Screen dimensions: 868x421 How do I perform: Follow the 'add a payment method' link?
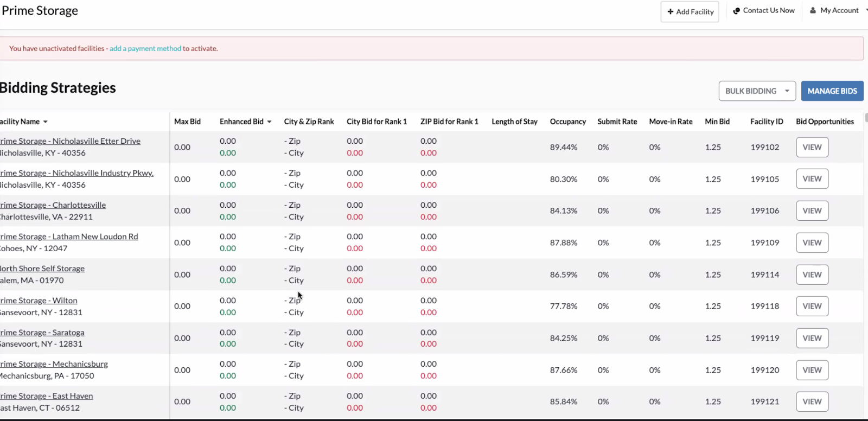[145, 48]
